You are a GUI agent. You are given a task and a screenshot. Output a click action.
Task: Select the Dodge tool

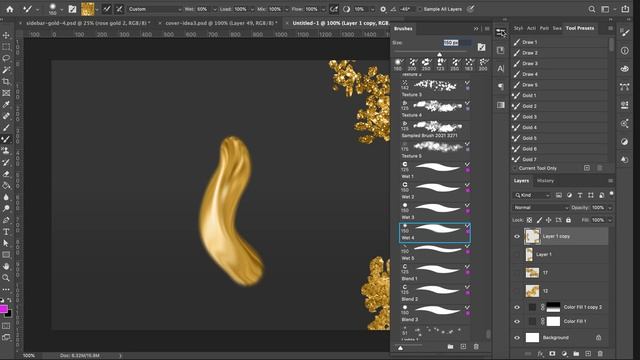click(6, 209)
